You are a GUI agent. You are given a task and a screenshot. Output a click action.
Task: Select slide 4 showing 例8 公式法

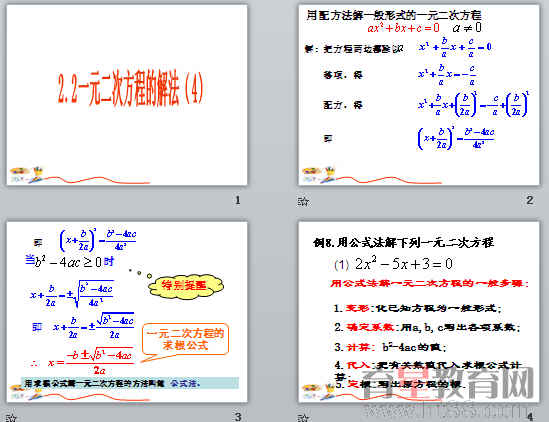(419, 312)
